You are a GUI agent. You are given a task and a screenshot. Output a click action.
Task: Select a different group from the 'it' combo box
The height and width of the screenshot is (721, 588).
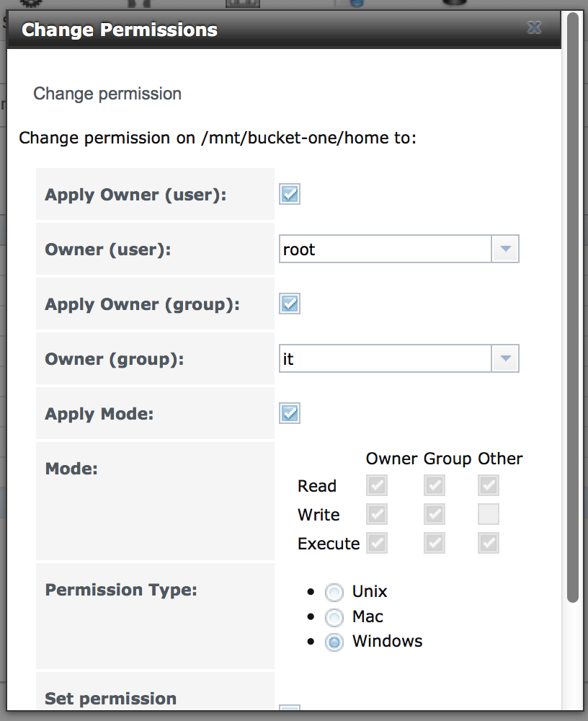(504, 358)
